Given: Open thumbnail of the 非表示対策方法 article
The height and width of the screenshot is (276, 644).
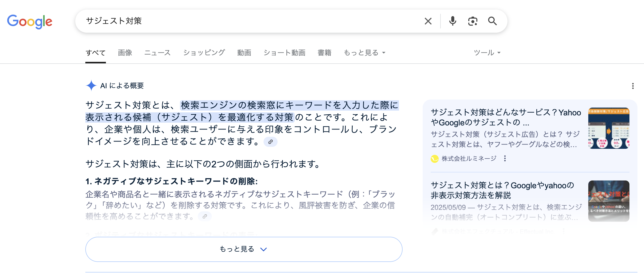Looking at the screenshot, I should [x=609, y=201].
